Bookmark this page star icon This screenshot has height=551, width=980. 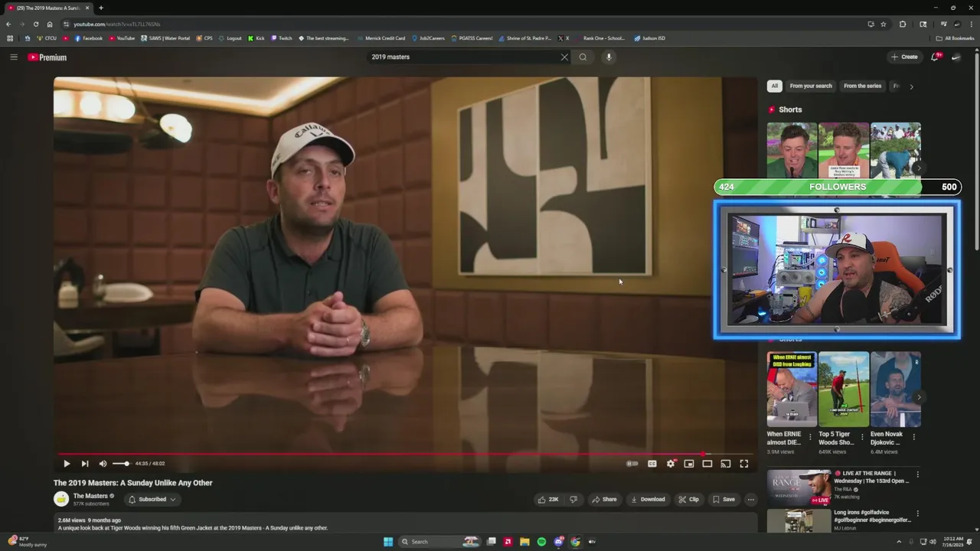coord(883,24)
